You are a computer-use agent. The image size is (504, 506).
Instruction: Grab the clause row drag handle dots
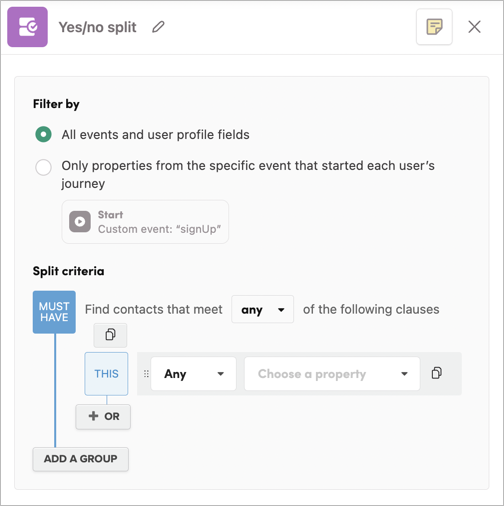tap(146, 374)
